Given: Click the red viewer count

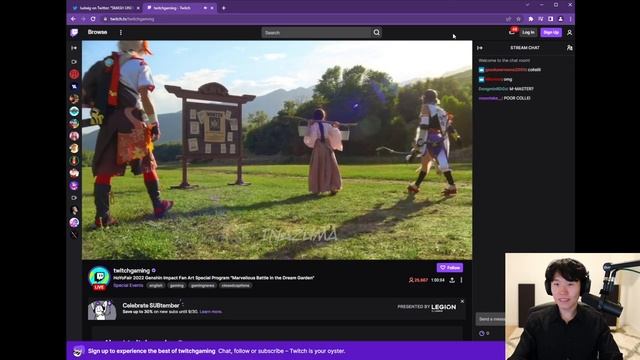Looking at the screenshot, I should pyautogui.click(x=418, y=280).
